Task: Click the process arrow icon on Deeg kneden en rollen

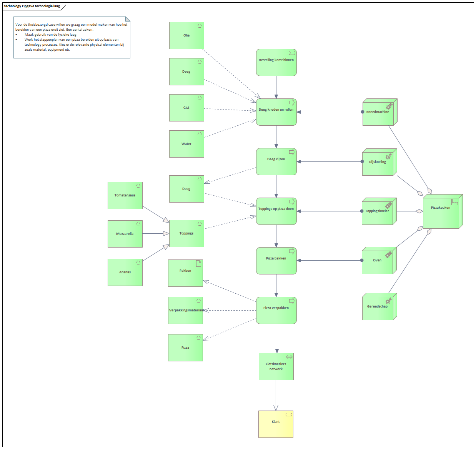Action: pos(292,102)
